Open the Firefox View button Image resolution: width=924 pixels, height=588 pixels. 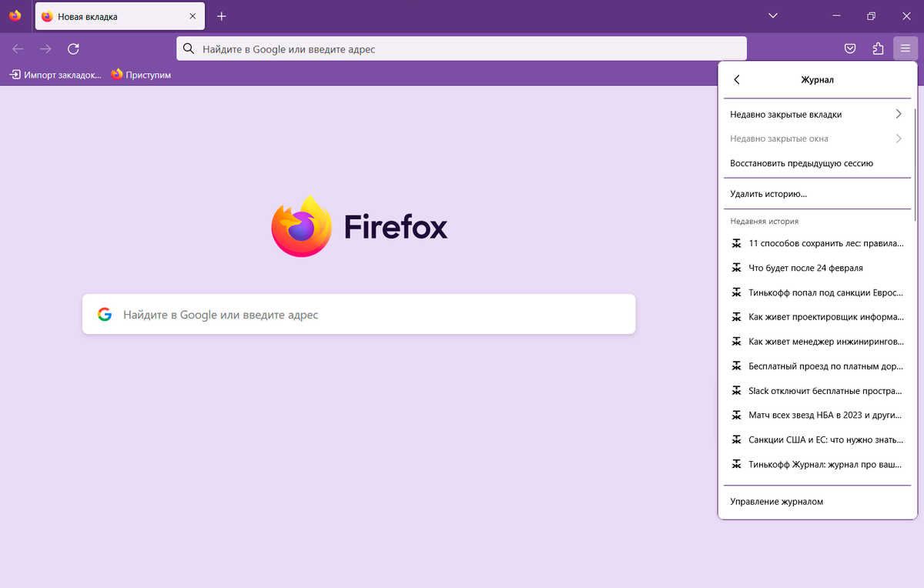15,15
